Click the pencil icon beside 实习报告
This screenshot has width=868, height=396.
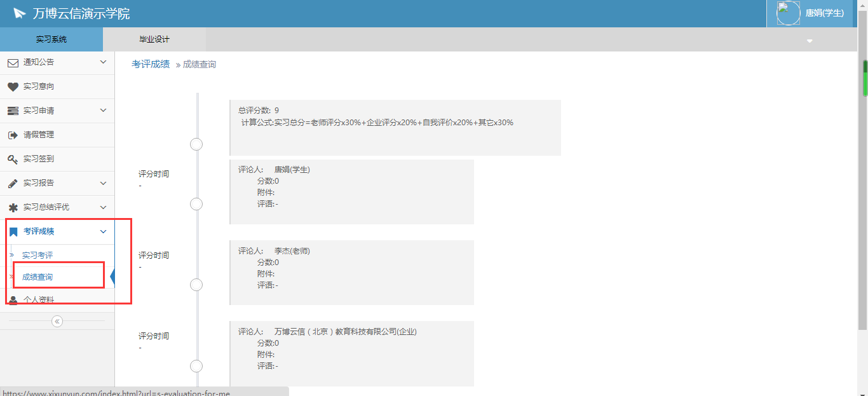pos(13,183)
